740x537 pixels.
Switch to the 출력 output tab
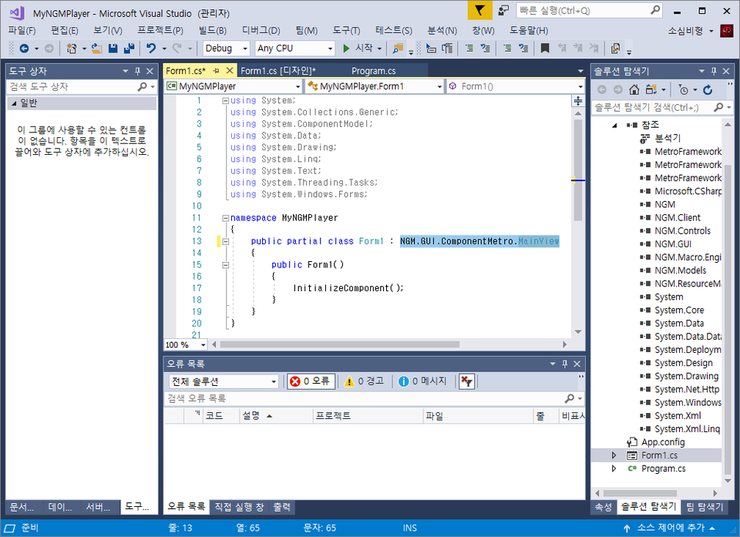(282, 507)
